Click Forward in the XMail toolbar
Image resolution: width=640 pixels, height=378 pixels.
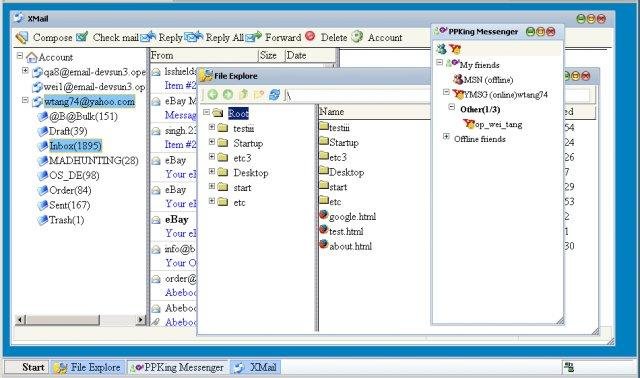pos(273,37)
